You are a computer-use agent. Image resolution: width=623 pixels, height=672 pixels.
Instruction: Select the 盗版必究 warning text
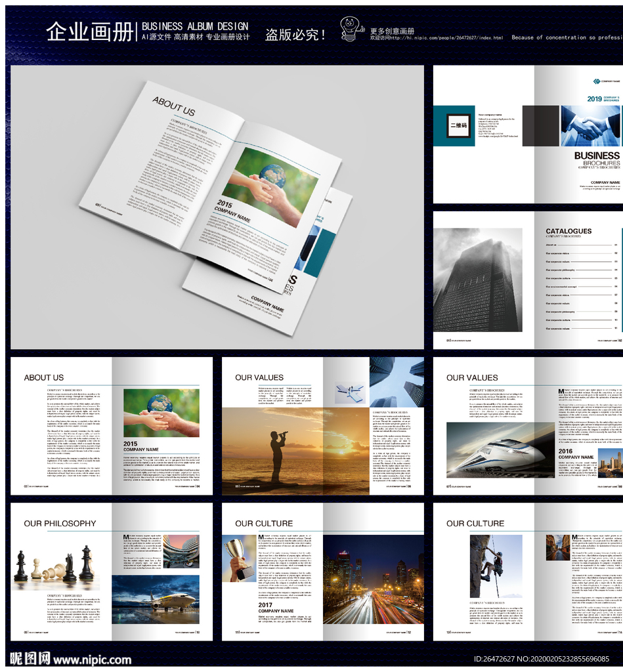(295, 35)
